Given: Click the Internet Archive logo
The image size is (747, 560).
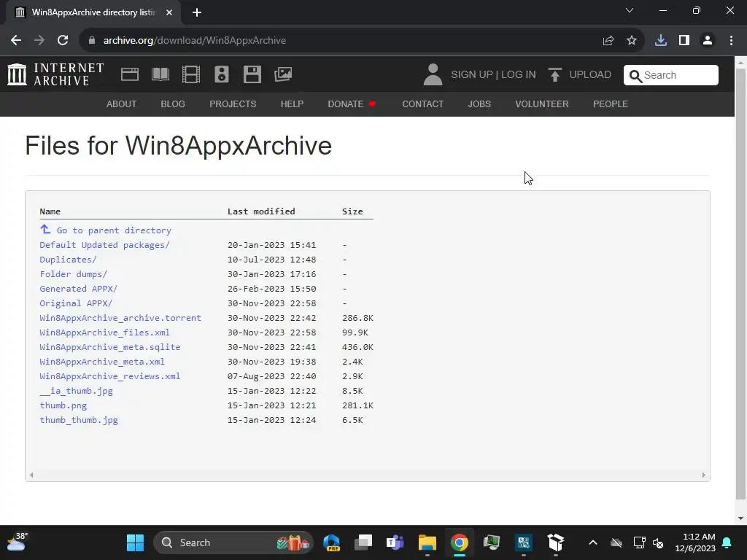Looking at the screenshot, I should [55, 74].
